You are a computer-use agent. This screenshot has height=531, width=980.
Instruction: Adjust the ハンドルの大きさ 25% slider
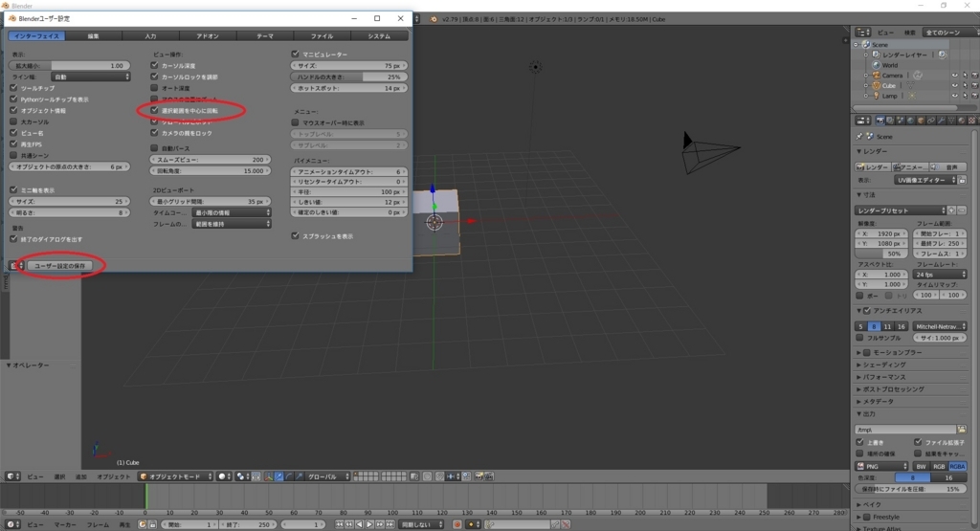[x=348, y=77]
